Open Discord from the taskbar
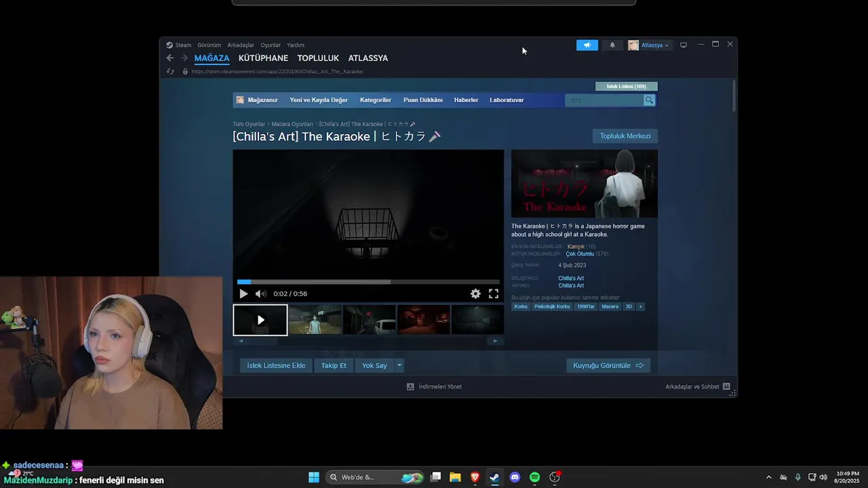Image resolution: width=868 pixels, height=488 pixels. (x=515, y=477)
